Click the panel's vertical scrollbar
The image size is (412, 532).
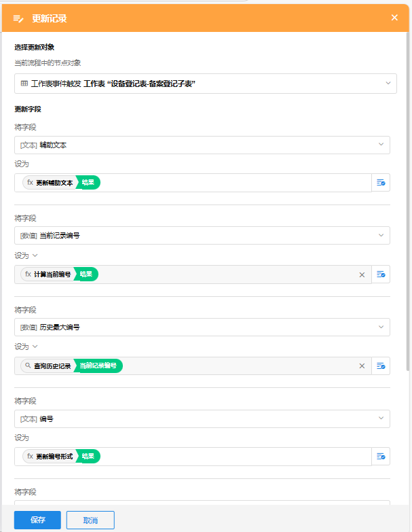click(x=408, y=202)
